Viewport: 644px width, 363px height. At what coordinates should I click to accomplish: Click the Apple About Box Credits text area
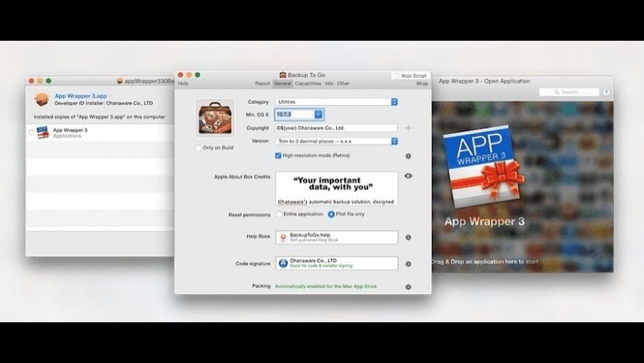click(337, 189)
